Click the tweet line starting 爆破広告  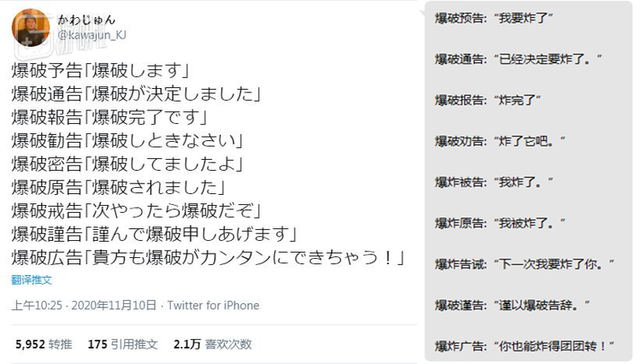[x=207, y=256]
